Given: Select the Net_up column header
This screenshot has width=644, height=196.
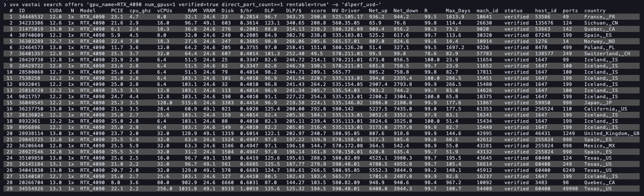Looking at the screenshot, I should coord(378,11).
